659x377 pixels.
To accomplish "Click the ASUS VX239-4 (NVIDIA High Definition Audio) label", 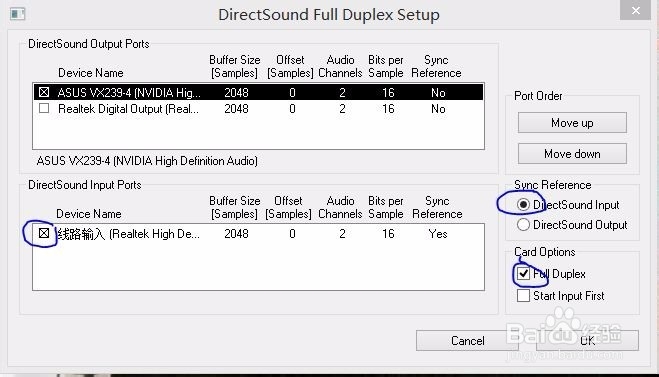I will point(147,161).
